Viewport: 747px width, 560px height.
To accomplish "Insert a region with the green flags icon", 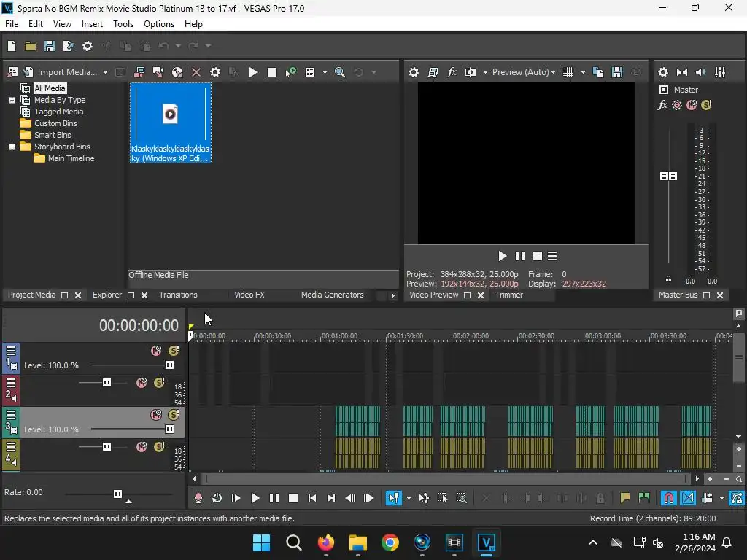I will click(x=643, y=498).
